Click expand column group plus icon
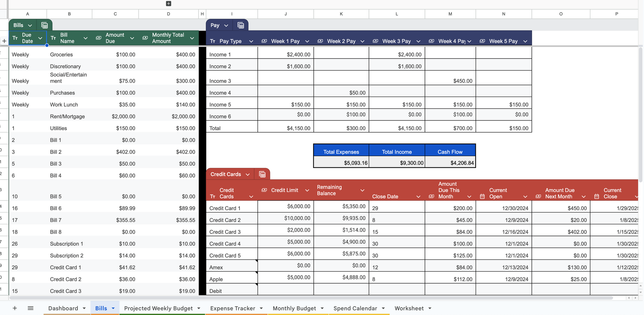Image resolution: width=644 pixels, height=315 pixels. [x=168, y=4]
